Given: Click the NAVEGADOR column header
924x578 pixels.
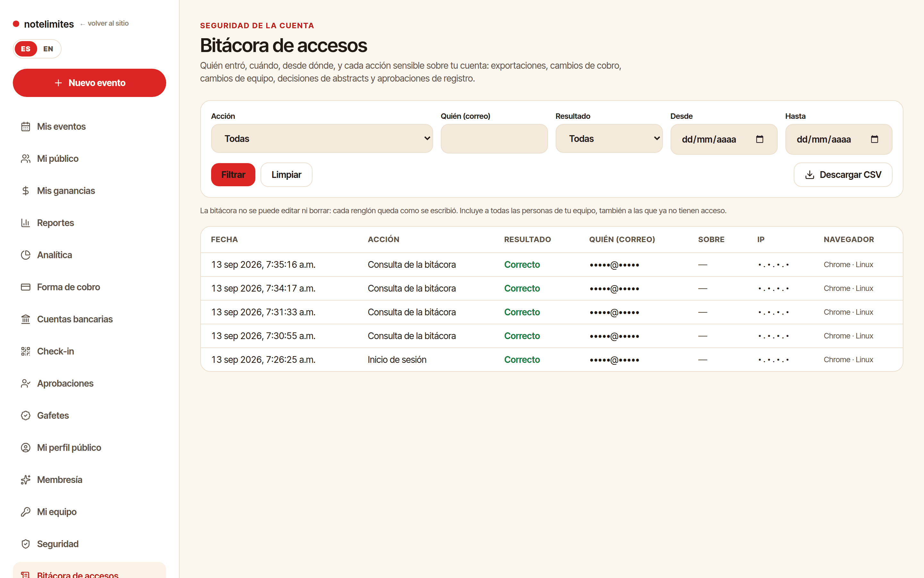Looking at the screenshot, I should point(849,240).
